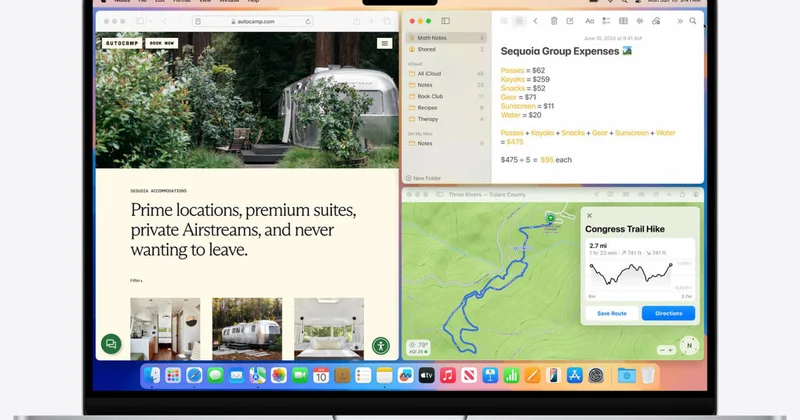Open Safari sidebar toggle

[x=139, y=21]
